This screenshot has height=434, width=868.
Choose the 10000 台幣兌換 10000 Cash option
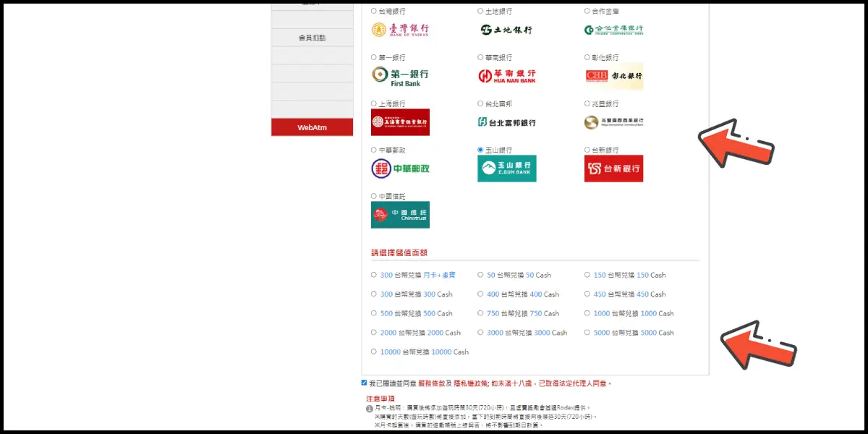point(374,352)
